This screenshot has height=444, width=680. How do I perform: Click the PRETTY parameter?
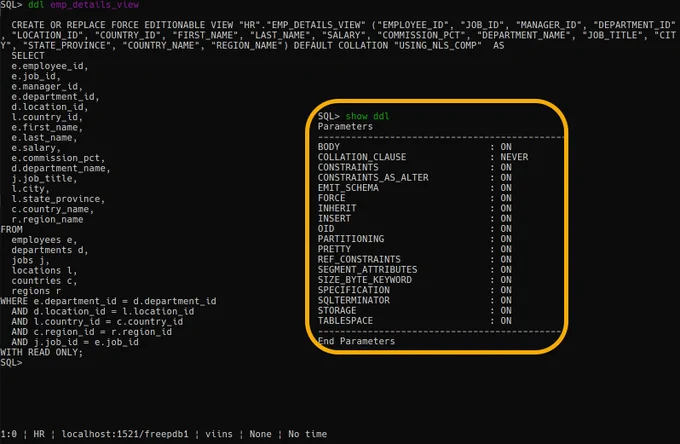click(334, 249)
